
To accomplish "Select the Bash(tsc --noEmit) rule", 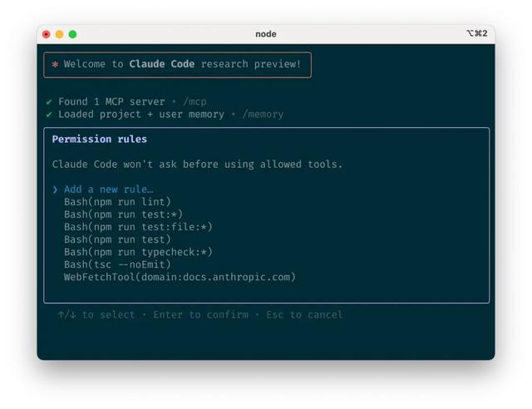I will (x=117, y=264).
